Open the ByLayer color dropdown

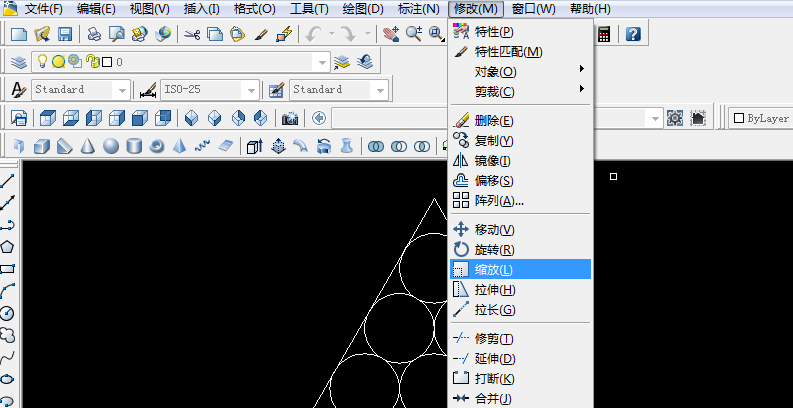point(762,119)
